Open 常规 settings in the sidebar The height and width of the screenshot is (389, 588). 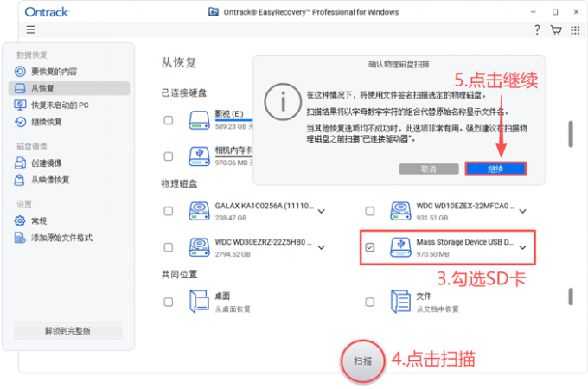pos(69,220)
